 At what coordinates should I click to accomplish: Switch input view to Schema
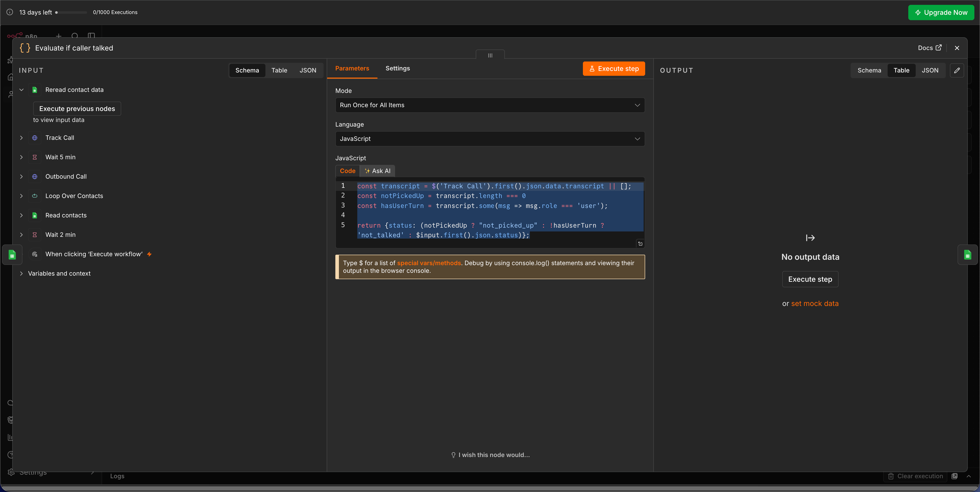coord(247,70)
